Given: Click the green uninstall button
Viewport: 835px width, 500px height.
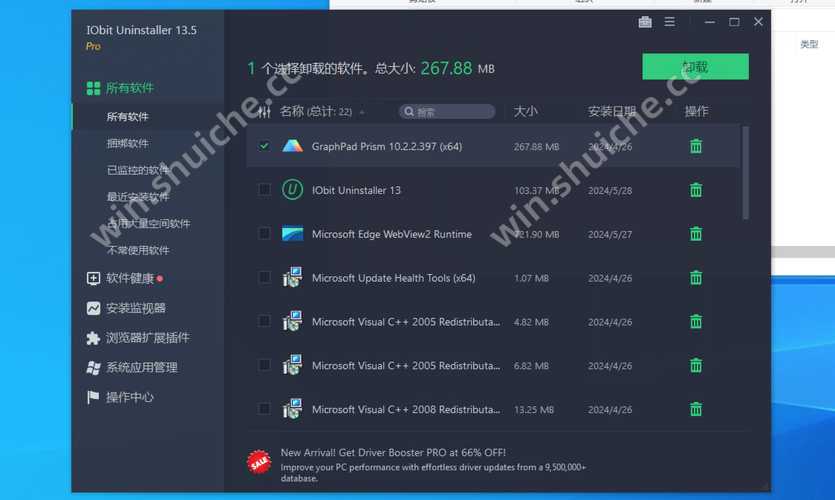Looking at the screenshot, I should (x=695, y=67).
